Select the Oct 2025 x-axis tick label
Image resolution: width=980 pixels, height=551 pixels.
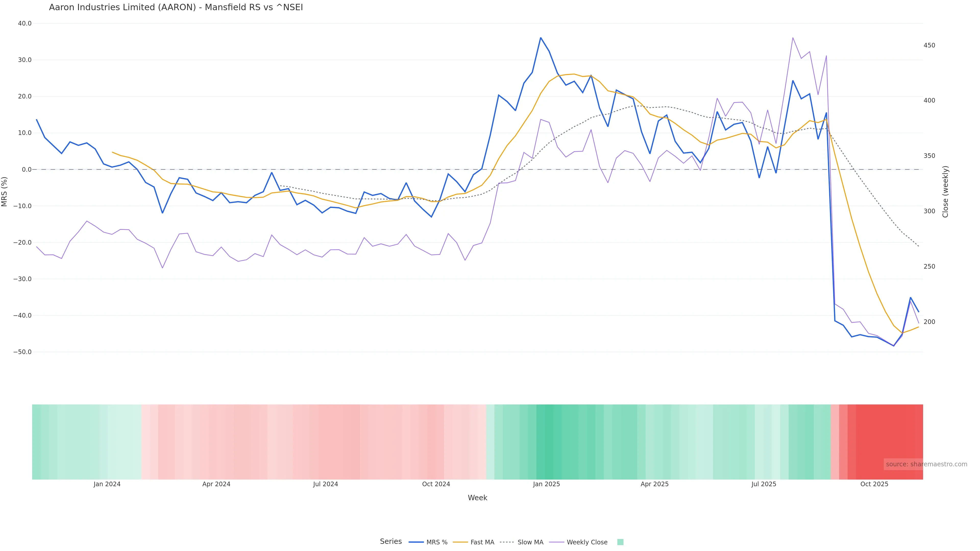[x=874, y=484]
